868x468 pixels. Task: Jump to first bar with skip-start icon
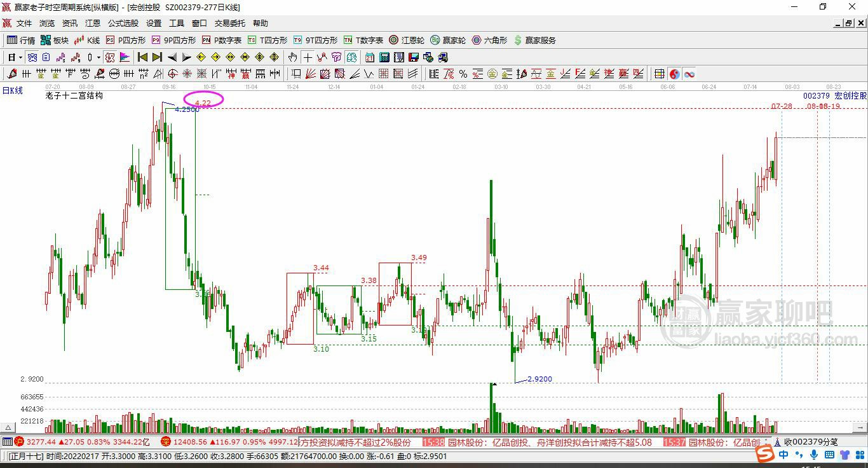[143, 57]
